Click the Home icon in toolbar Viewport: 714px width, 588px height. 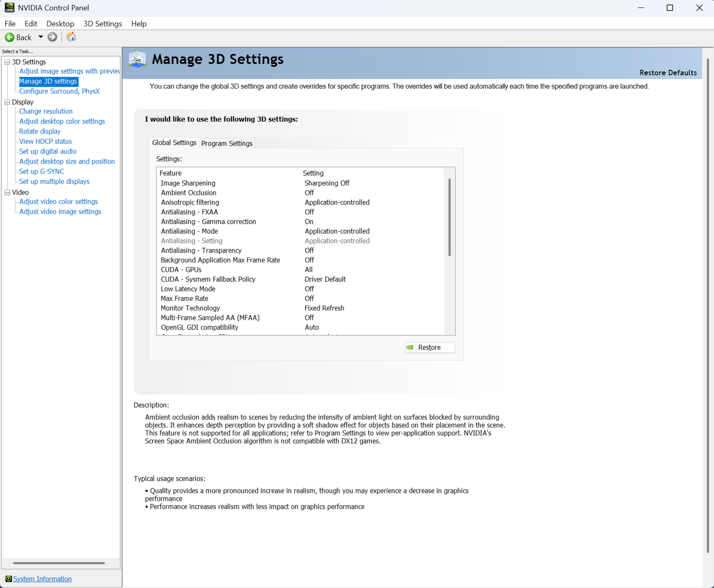[x=71, y=37]
